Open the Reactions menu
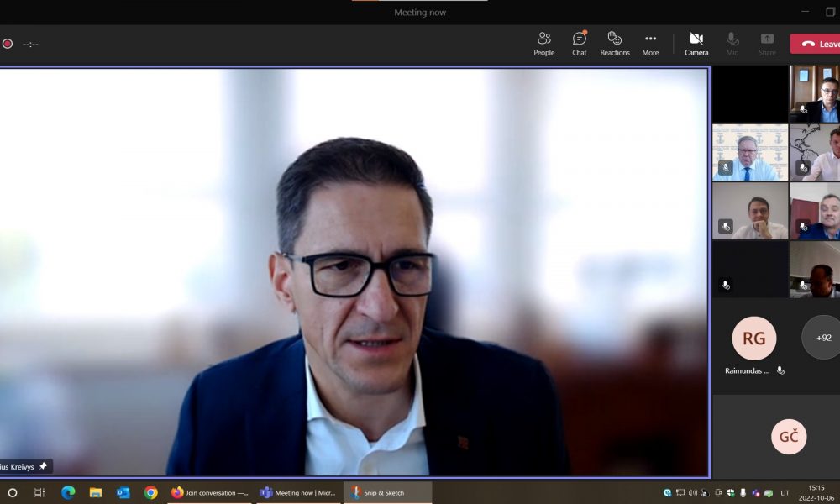This screenshot has width=840, height=504. (615, 44)
